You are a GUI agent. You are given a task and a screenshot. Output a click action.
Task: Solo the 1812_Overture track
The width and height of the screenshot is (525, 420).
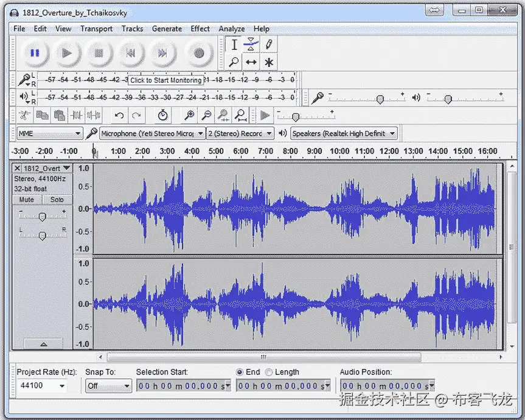57,200
